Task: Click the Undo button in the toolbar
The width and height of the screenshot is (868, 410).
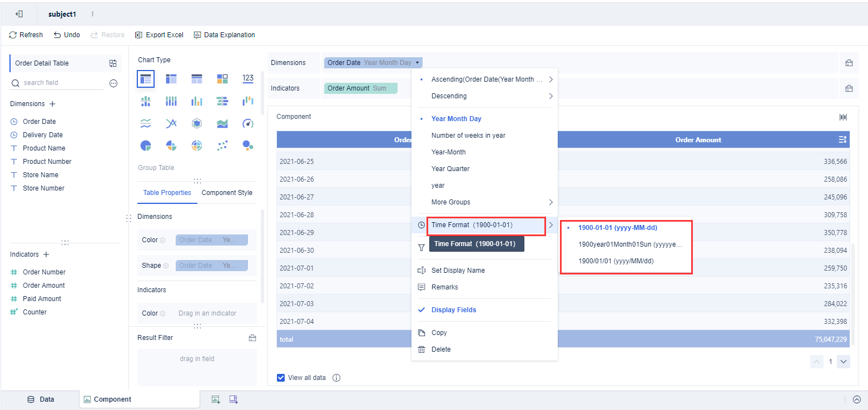Action: click(66, 34)
